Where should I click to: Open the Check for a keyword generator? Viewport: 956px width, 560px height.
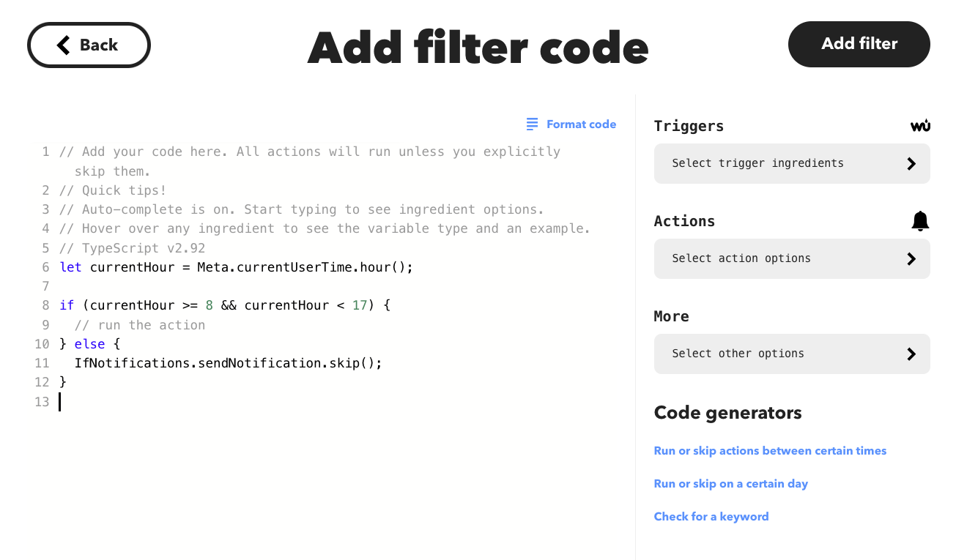pos(711,516)
